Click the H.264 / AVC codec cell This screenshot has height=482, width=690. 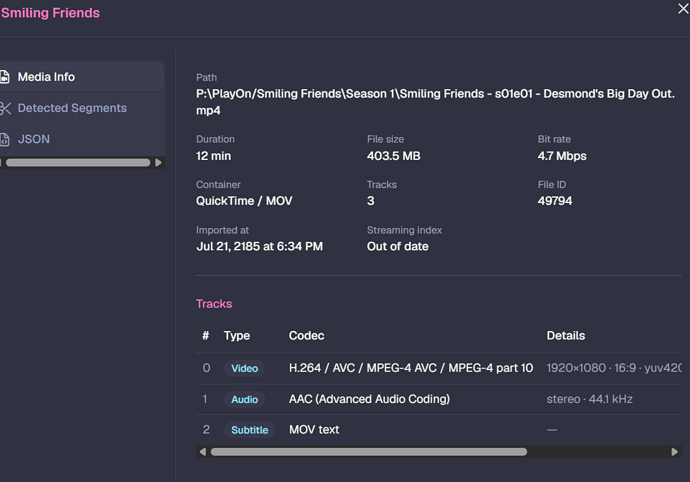(x=411, y=368)
